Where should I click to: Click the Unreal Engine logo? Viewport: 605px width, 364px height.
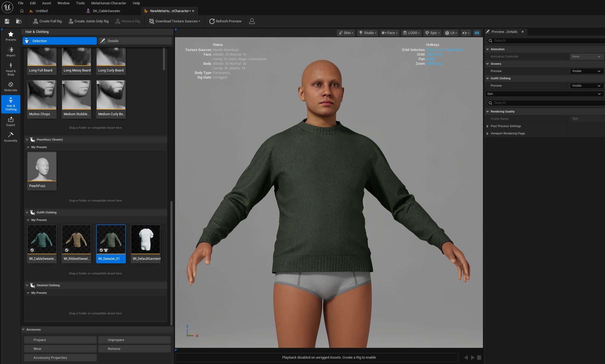(x=7, y=7)
